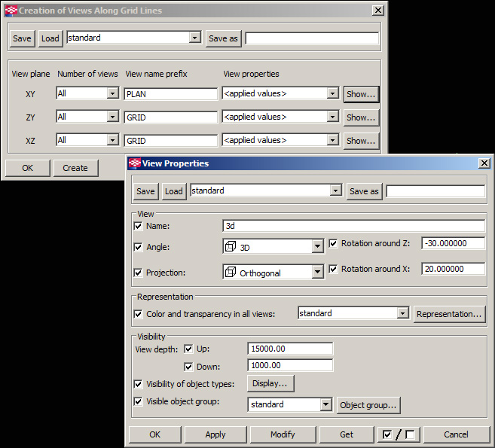This screenshot has width=495, height=448.
Task: Click the View depth Up value field
Action: coord(290,349)
